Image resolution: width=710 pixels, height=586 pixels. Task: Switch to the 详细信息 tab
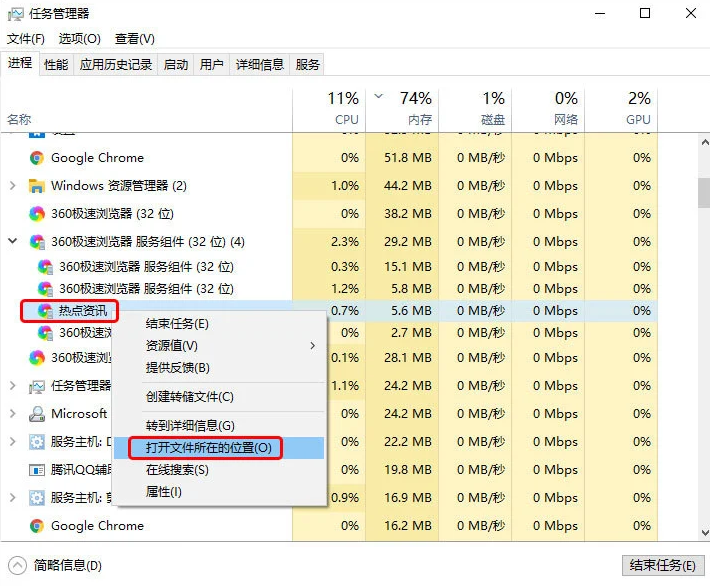click(x=259, y=65)
